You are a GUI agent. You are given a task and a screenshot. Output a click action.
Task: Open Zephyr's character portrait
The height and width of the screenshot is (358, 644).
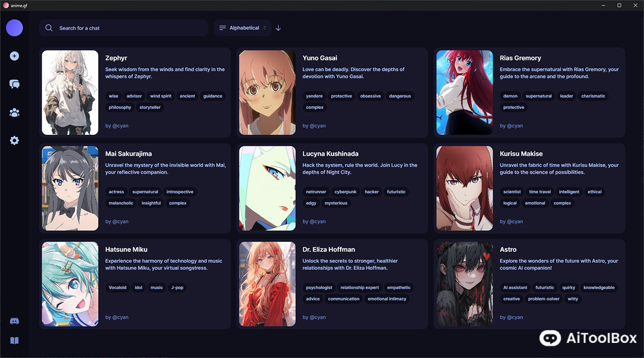coord(70,93)
